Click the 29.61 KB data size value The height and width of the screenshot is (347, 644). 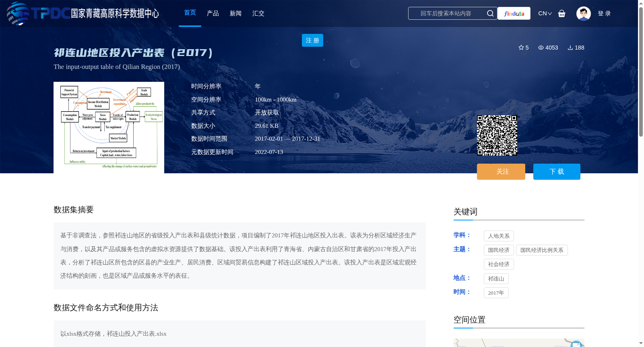(266, 126)
